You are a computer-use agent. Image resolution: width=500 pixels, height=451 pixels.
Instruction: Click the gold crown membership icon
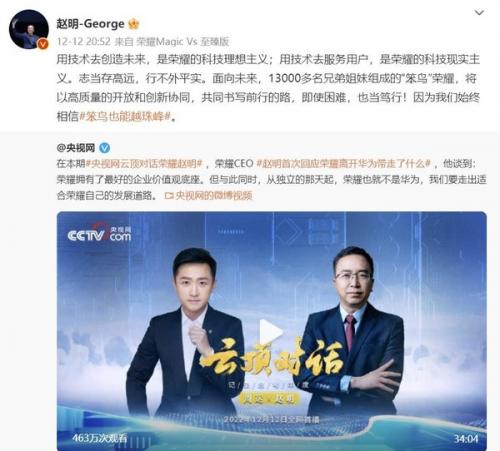point(134,24)
